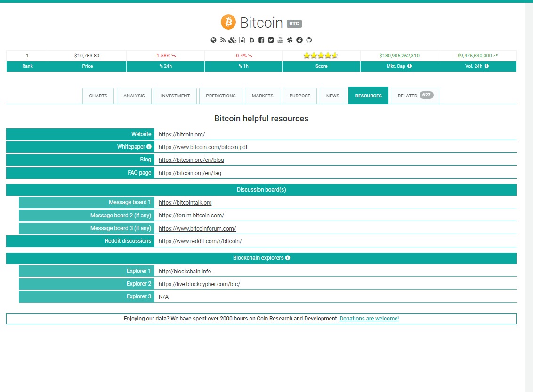Switch to the News tab
The width and height of the screenshot is (533, 392).
(x=333, y=96)
